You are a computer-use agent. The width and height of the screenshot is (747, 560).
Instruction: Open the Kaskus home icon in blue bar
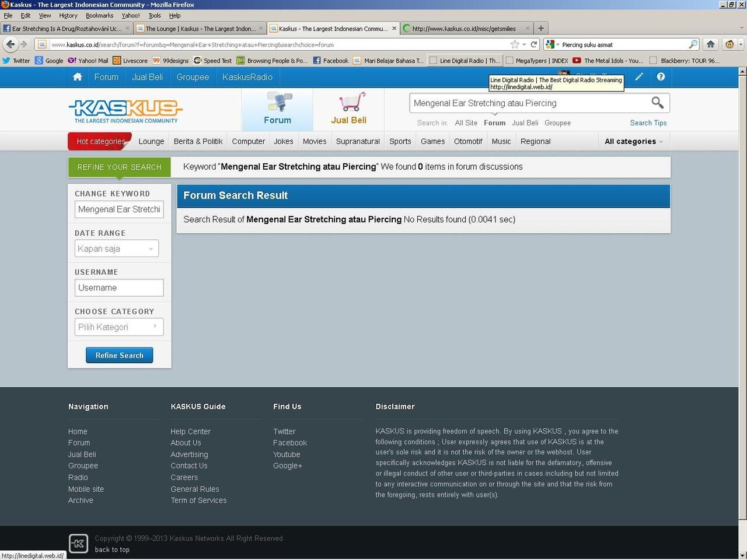pyautogui.click(x=77, y=77)
